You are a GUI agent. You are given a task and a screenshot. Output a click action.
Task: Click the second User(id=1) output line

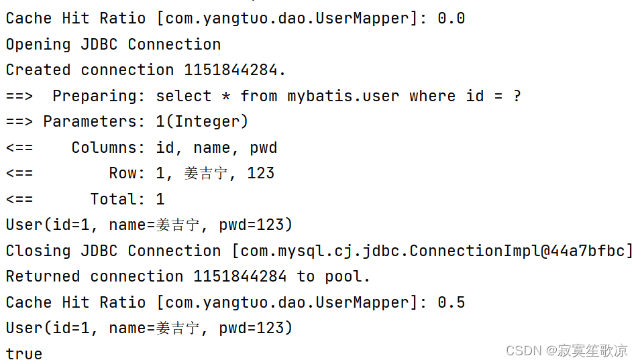pos(149,328)
